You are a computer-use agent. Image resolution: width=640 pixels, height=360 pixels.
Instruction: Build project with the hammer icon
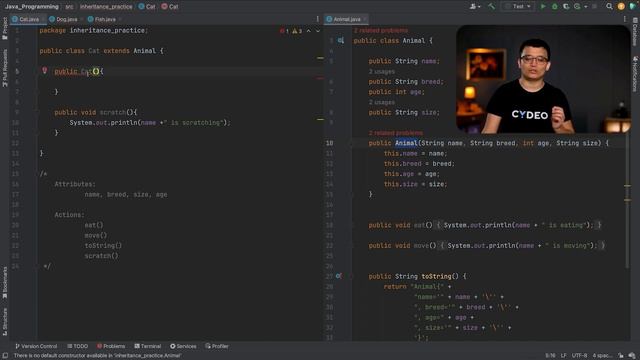491,7
